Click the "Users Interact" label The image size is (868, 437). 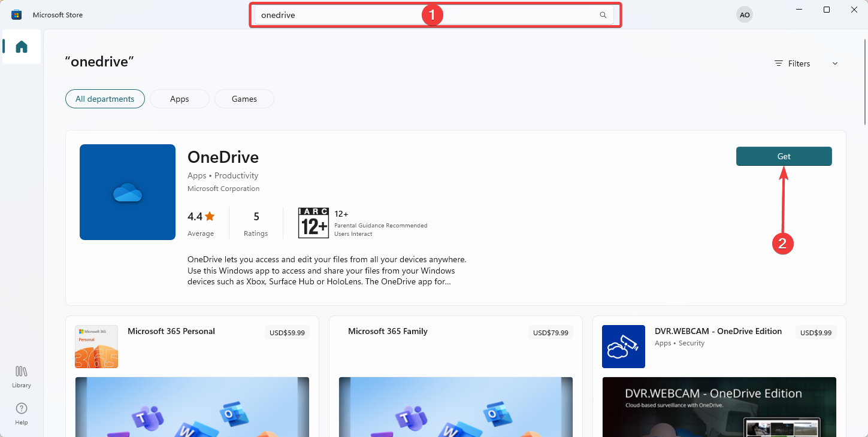353,234
